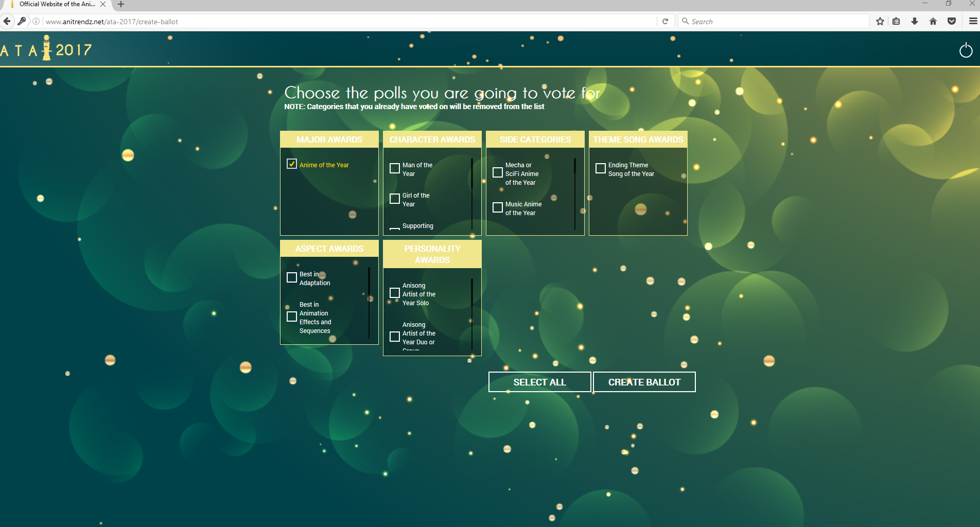Image resolution: width=980 pixels, height=527 pixels.
Task: Reload the page with refresh icon
Action: 665,21
